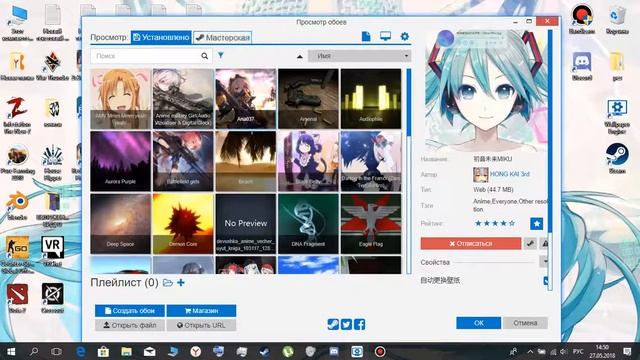Open settings via the gear icon
This screenshot has height=360, width=640.
pos(404,36)
